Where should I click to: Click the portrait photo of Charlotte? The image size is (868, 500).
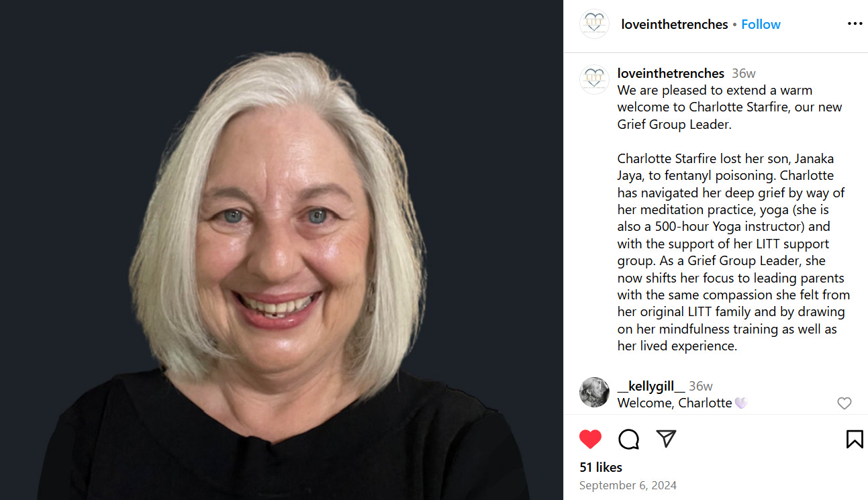[281, 250]
